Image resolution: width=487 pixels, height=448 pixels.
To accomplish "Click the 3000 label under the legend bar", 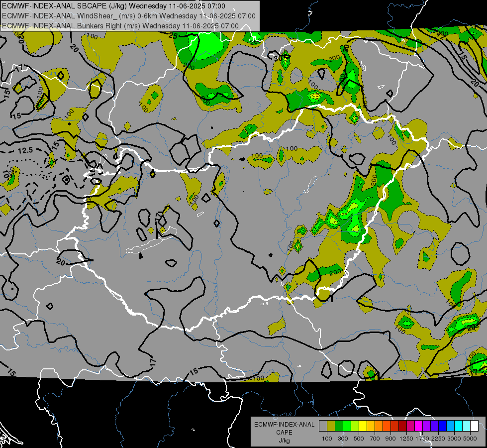I will coord(454,439).
